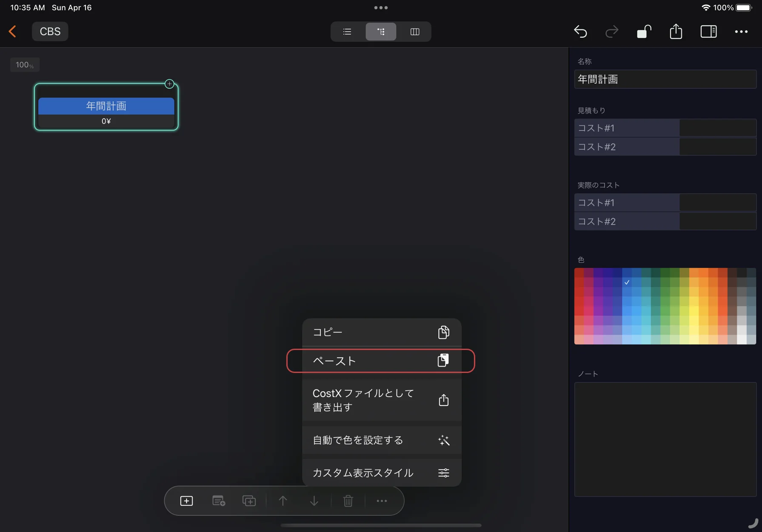Select コピー in the context menu
This screenshot has width=762, height=532.
380,332
